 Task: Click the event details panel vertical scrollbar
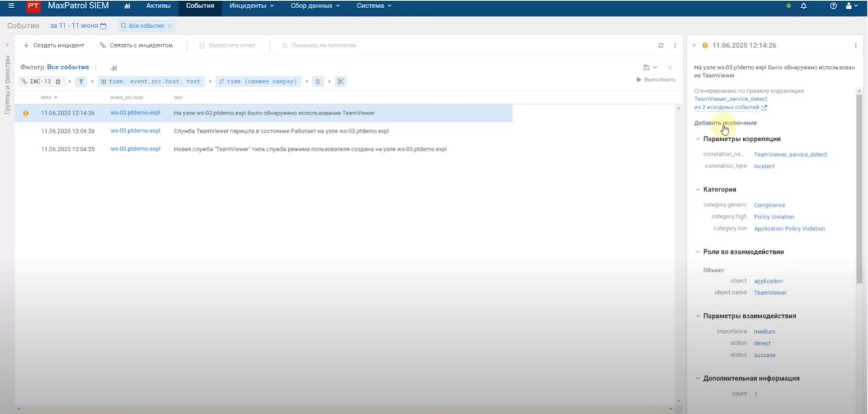tap(859, 189)
